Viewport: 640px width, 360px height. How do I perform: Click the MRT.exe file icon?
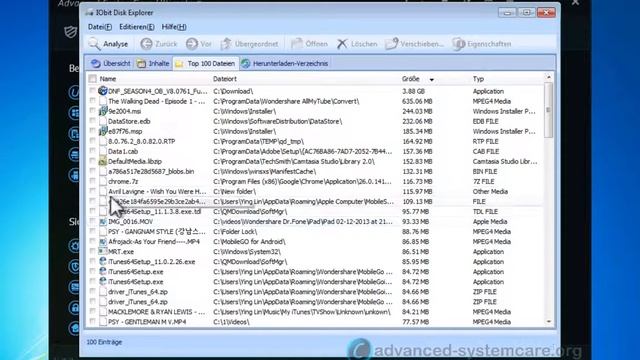(x=103, y=251)
